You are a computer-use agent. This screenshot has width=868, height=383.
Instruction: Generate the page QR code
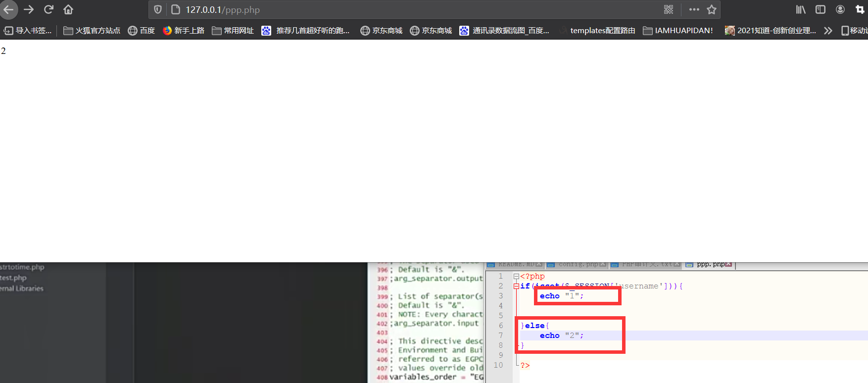(669, 9)
